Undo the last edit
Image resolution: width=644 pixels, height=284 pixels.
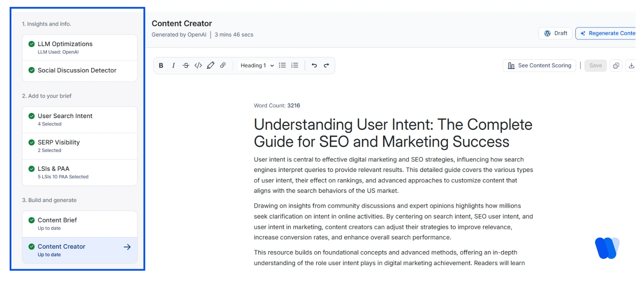tap(314, 65)
